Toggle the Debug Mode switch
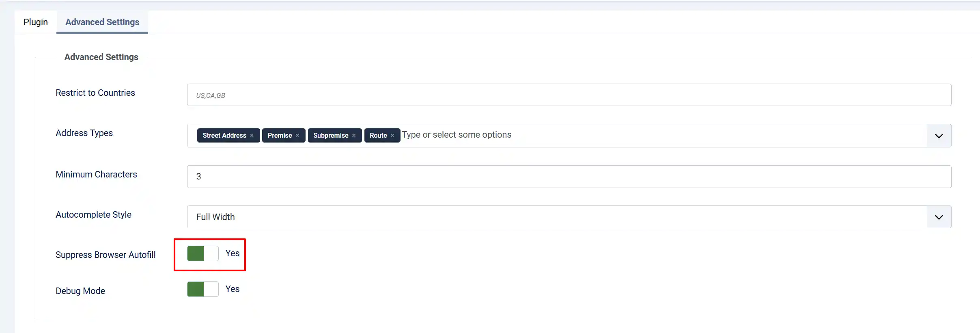Image resolution: width=980 pixels, height=333 pixels. click(203, 289)
